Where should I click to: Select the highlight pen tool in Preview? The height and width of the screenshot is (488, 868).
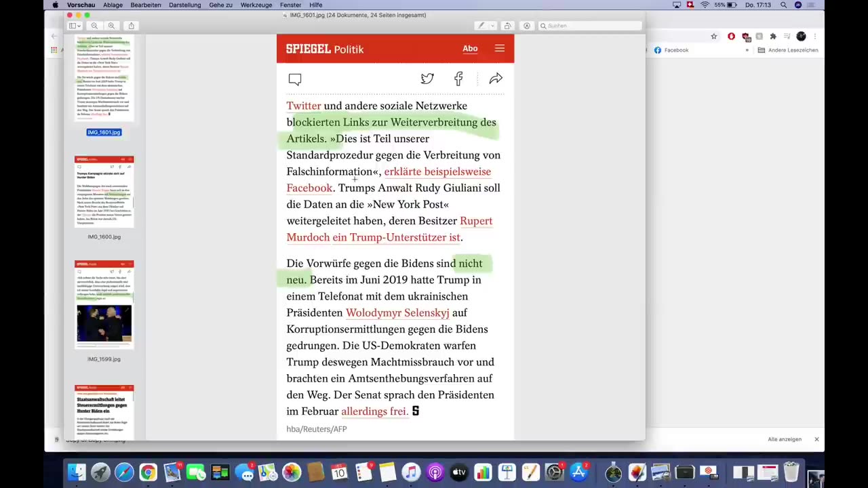pyautogui.click(x=481, y=26)
